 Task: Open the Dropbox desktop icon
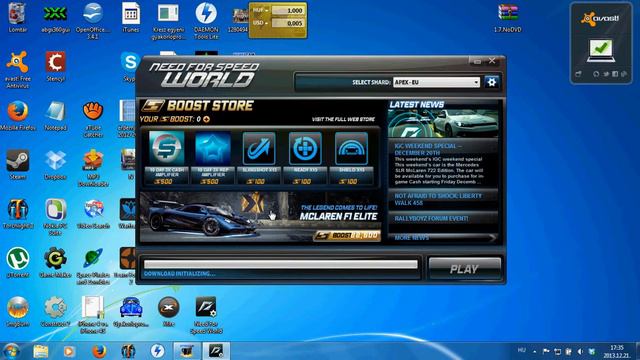[55, 165]
